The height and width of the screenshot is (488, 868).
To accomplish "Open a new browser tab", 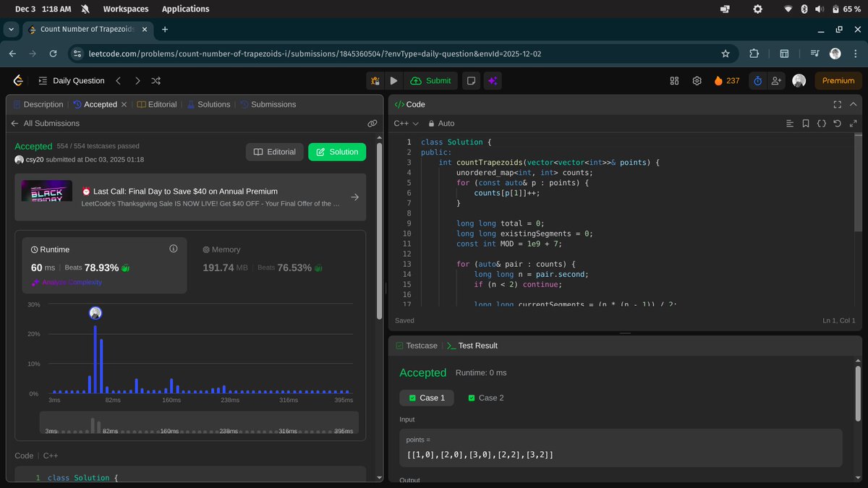I will (x=165, y=30).
